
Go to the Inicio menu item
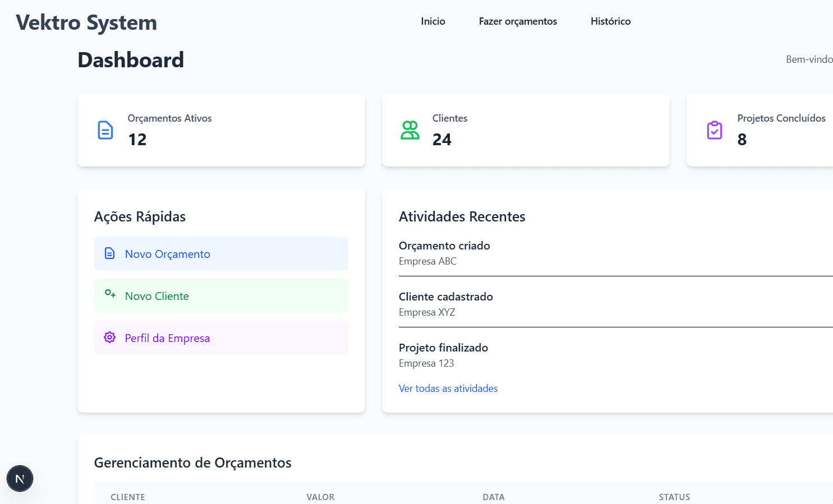[432, 21]
